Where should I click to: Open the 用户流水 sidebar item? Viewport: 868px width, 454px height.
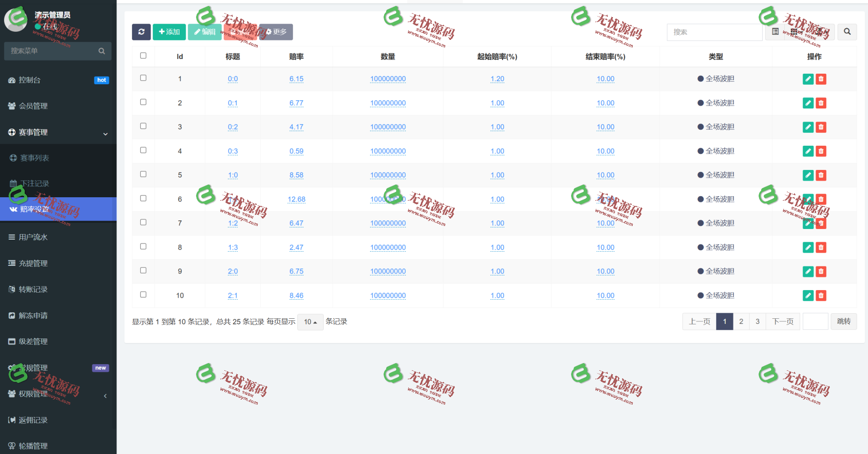pyautogui.click(x=58, y=237)
